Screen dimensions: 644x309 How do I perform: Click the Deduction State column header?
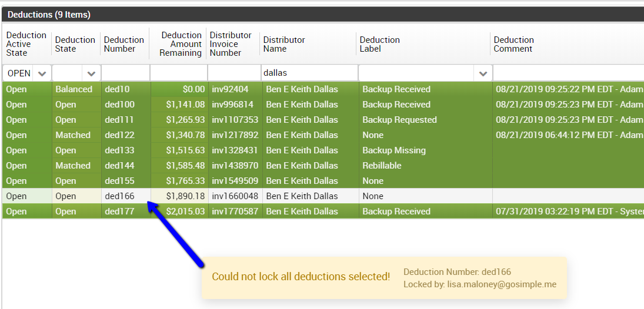[x=75, y=44]
